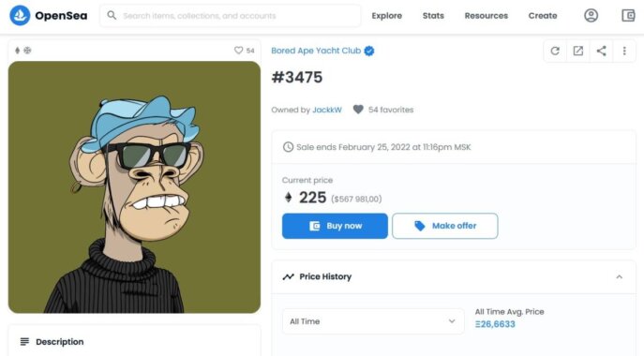Open the Resources menu
Image resolution: width=644 pixels, height=356 pixels.
tap(487, 16)
